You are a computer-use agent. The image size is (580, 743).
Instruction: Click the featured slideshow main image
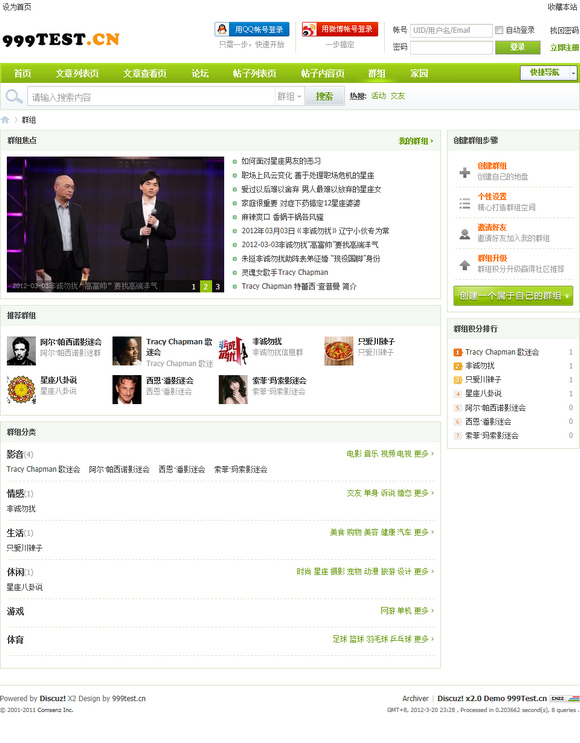pos(115,224)
